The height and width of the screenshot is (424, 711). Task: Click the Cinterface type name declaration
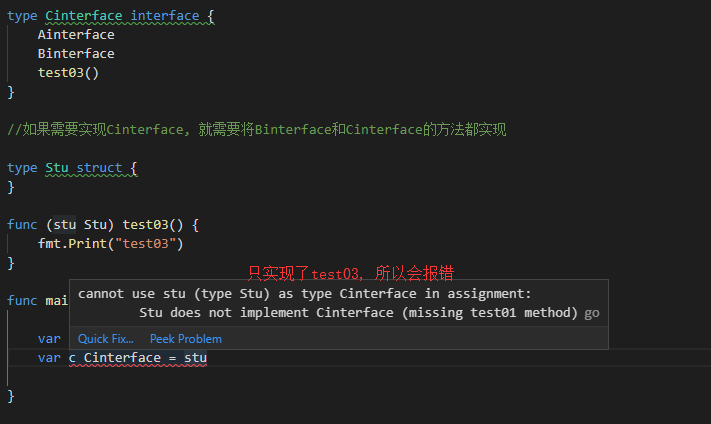click(83, 16)
